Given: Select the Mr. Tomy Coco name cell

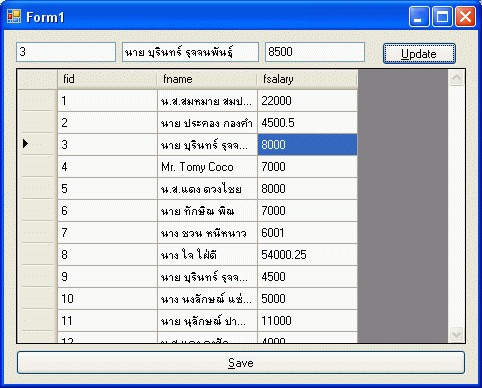Looking at the screenshot, I should pos(207,167).
